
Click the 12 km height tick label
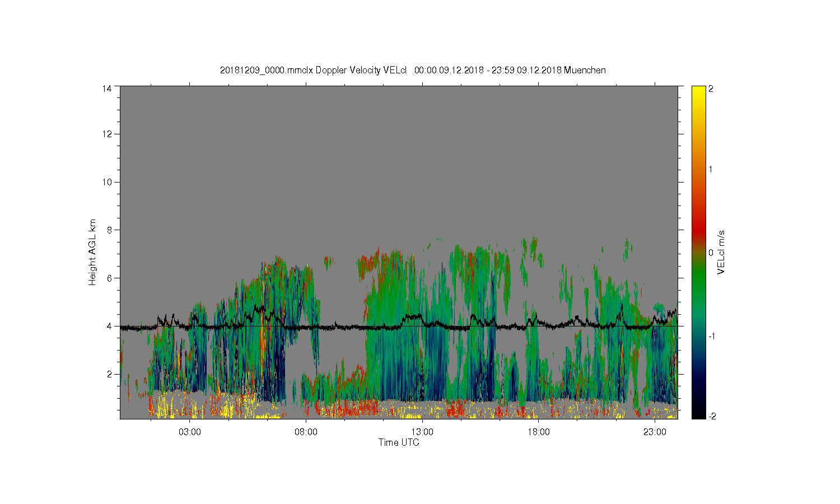pyautogui.click(x=106, y=134)
